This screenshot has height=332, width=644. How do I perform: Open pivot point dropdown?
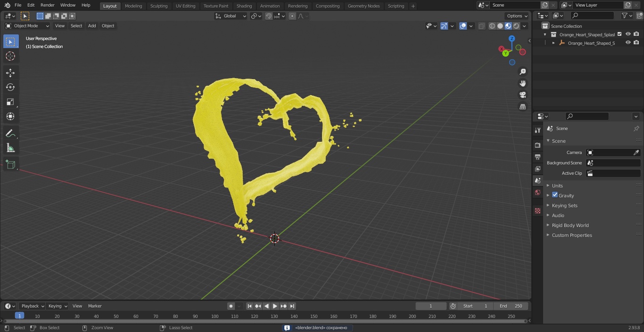[256, 16]
